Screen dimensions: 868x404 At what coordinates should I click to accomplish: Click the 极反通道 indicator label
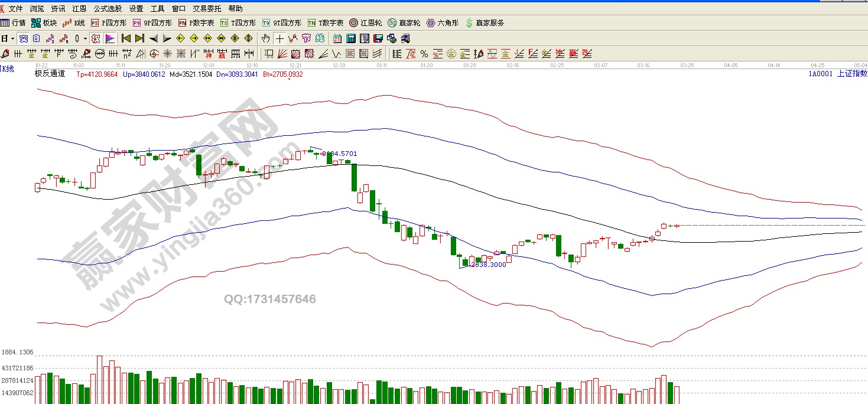point(50,74)
